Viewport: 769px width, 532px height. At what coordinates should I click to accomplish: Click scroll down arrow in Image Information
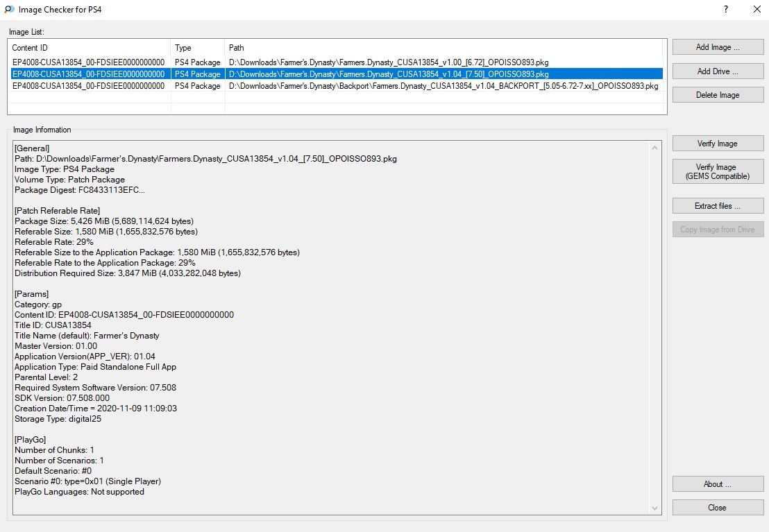click(x=654, y=509)
